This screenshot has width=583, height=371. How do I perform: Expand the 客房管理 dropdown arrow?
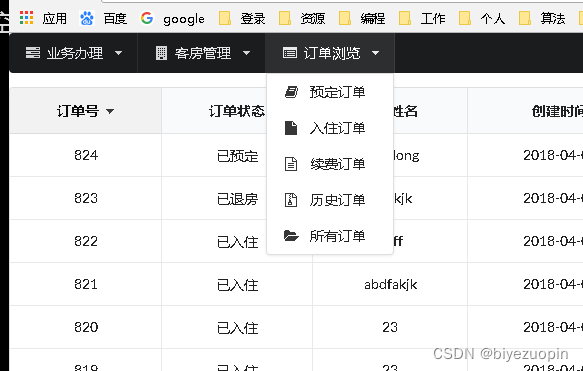(247, 53)
